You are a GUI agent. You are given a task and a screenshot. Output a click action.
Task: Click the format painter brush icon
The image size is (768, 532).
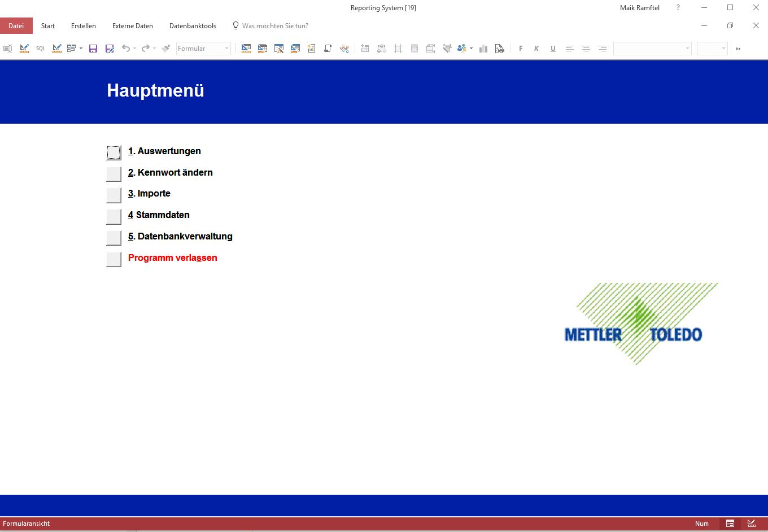(165, 49)
